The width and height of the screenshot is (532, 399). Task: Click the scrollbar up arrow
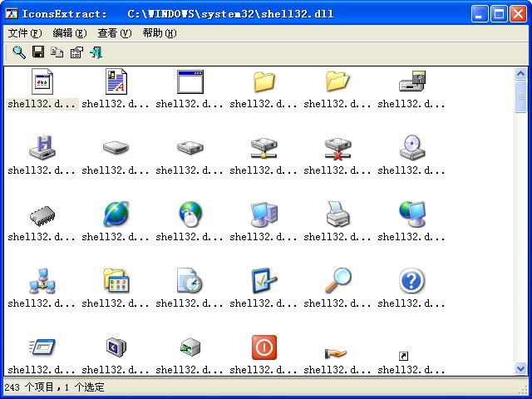[520, 73]
